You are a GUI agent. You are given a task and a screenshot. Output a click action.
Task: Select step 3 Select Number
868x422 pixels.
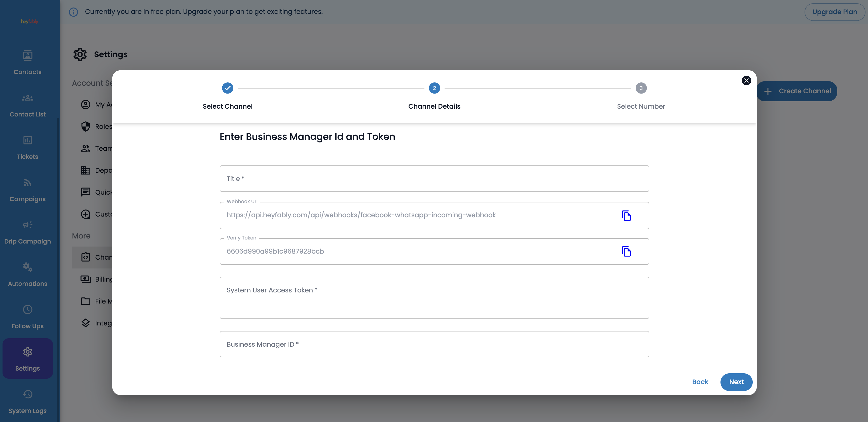(641, 88)
